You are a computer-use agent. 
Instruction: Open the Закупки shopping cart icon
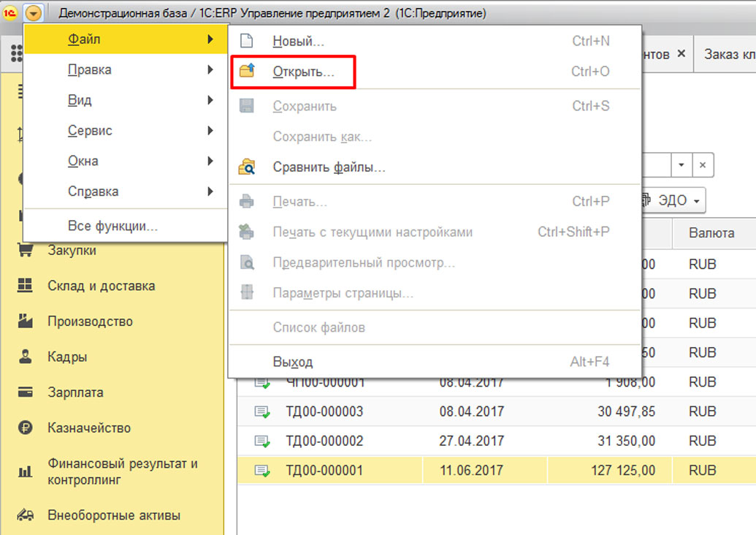coord(26,251)
